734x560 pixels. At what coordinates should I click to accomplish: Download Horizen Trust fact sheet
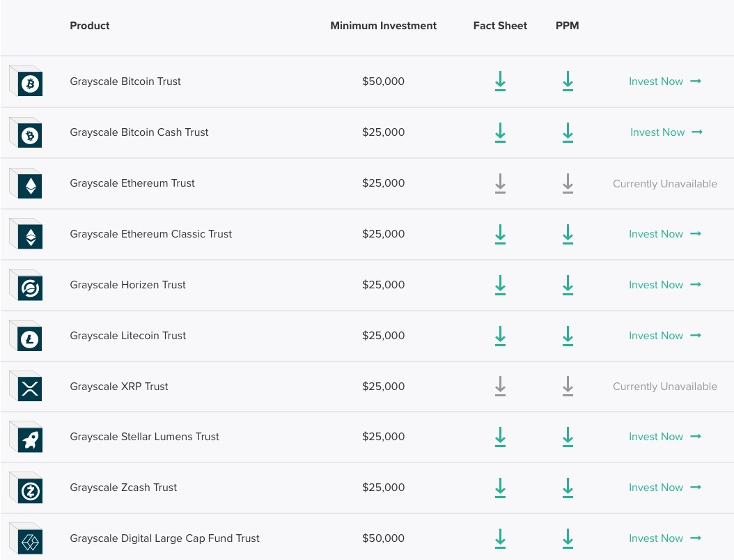point(500,285)
